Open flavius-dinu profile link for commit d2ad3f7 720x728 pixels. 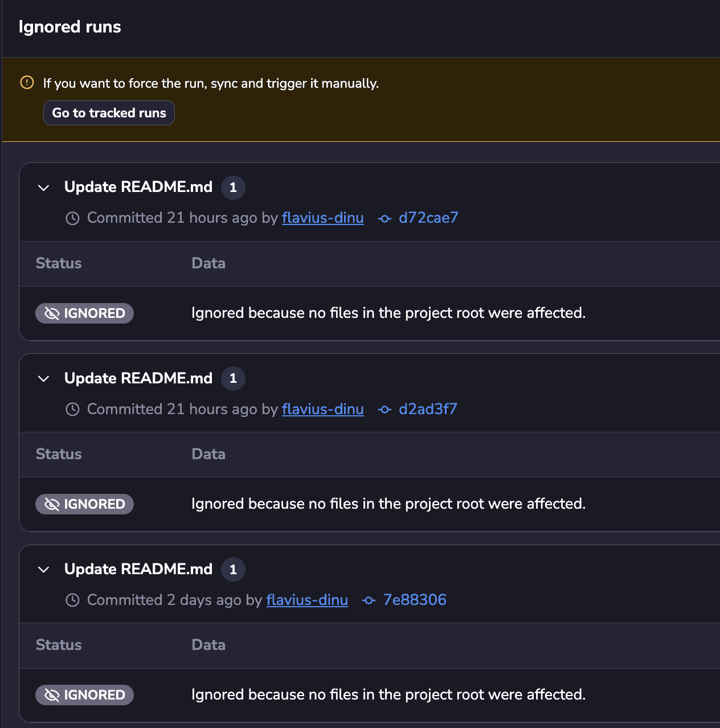click(x=322, y=409)
